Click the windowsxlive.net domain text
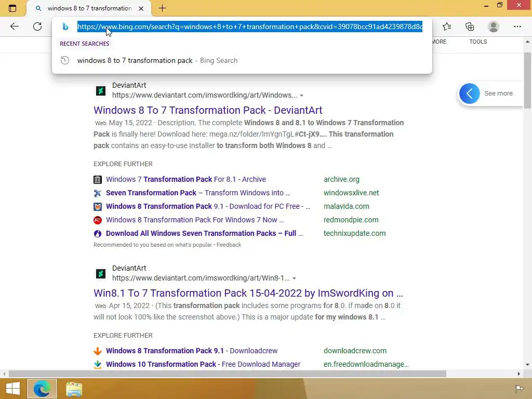The width and height of the screenshot is (532, 399). coord(351,193)
